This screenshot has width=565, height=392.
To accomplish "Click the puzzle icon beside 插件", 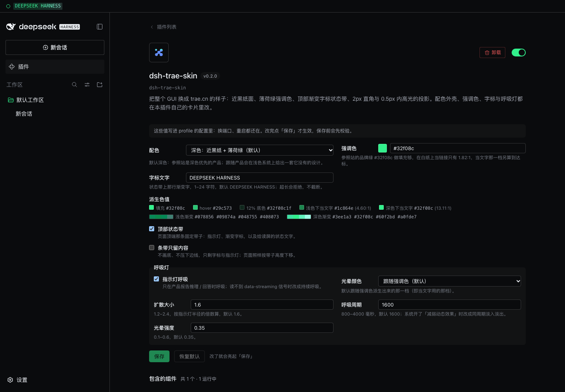I will (12, 67).
